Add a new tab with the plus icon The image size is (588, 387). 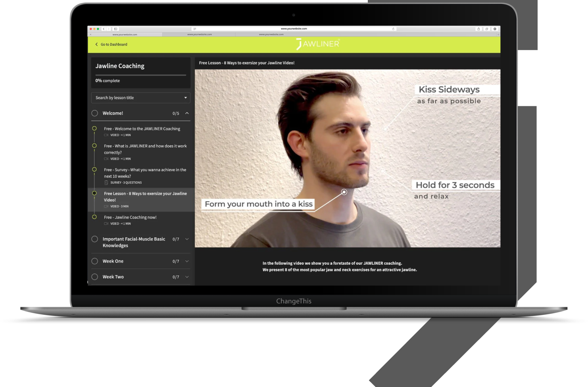498,35
